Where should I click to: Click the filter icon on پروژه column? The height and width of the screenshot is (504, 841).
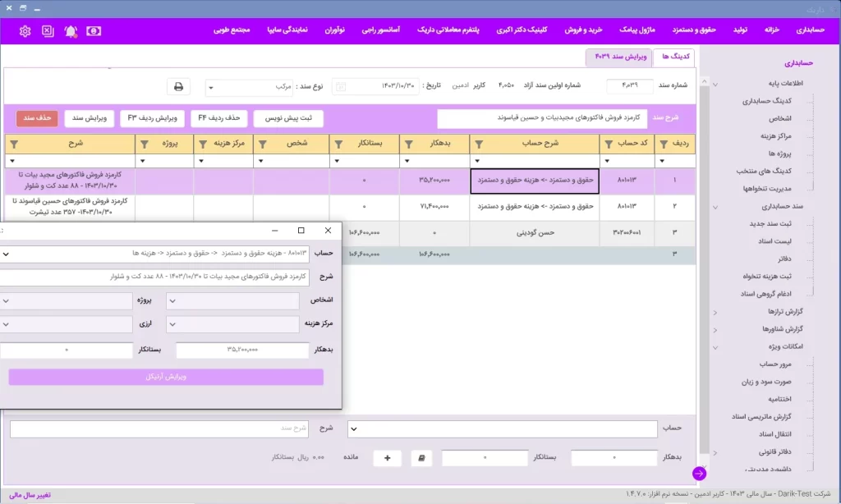pyautogui.click(x=145, y=144)
